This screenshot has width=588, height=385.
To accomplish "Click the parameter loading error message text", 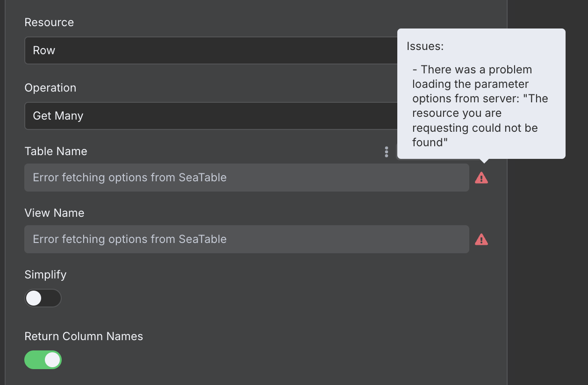I will (480, 106).
